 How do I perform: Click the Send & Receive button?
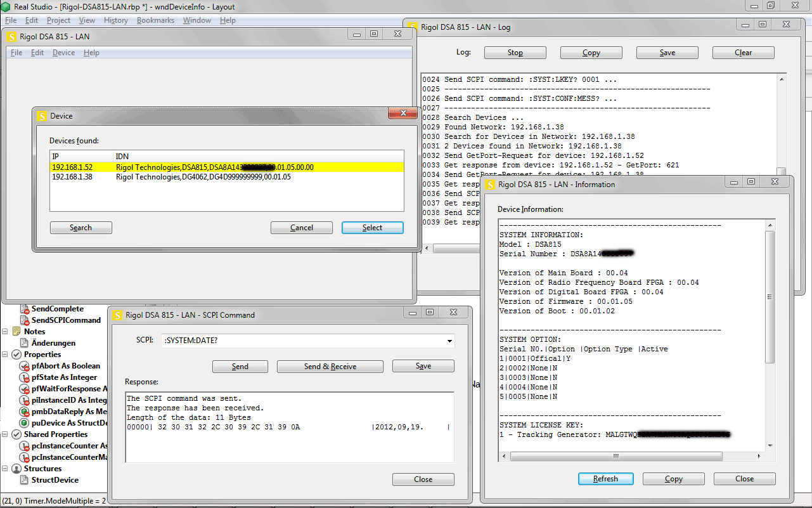(x=330, y=366)
